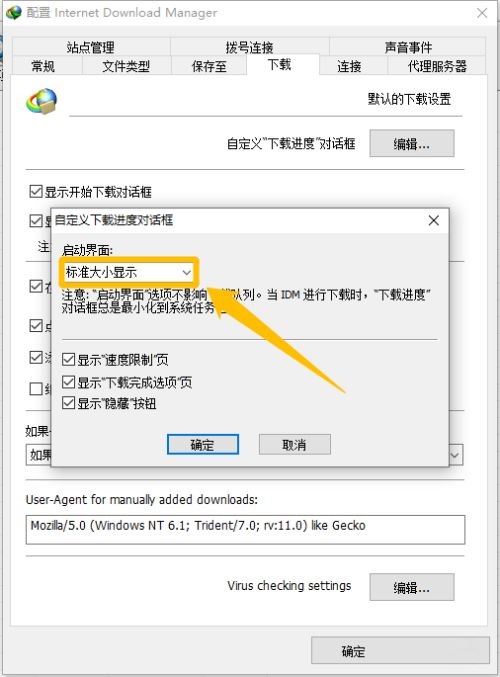Toggle 显示"下载完成选项"页 checkbox
Image resolution: width=500 pixels, height=677 pixels.
pyautogui.click(x=69, y=382)
